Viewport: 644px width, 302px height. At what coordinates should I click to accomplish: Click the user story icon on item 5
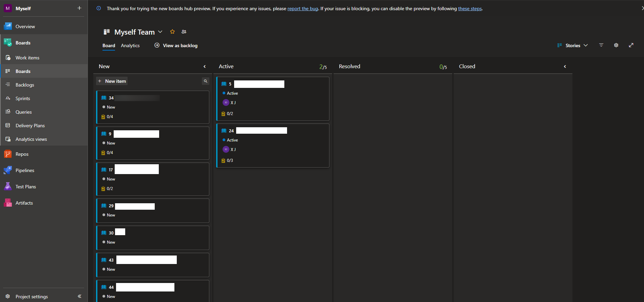pos(224,84)
